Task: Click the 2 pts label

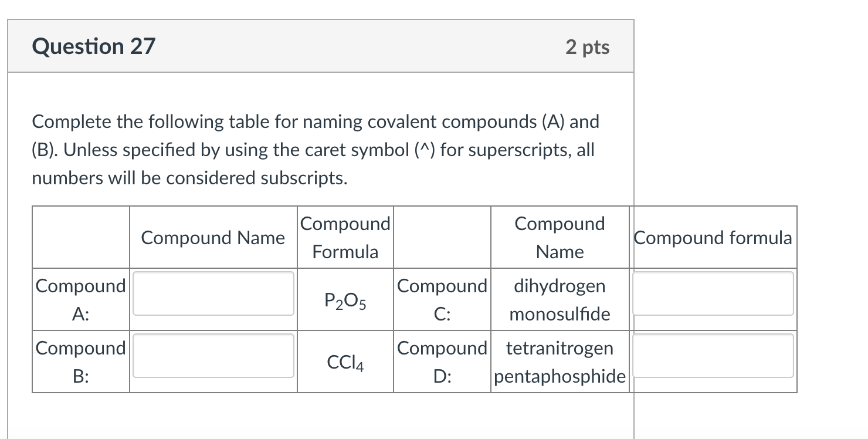Action: click(589, 47)
